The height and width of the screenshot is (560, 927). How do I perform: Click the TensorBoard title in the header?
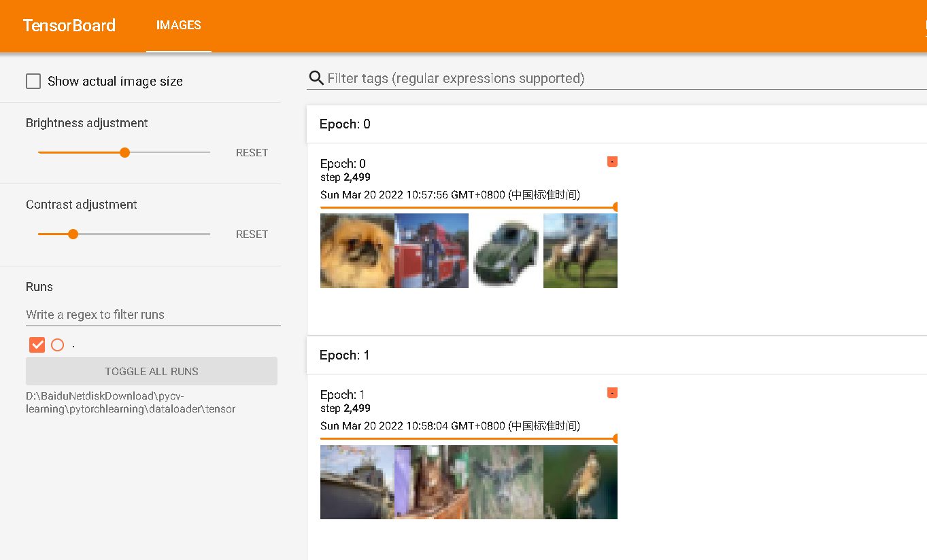tap(69, 26)
